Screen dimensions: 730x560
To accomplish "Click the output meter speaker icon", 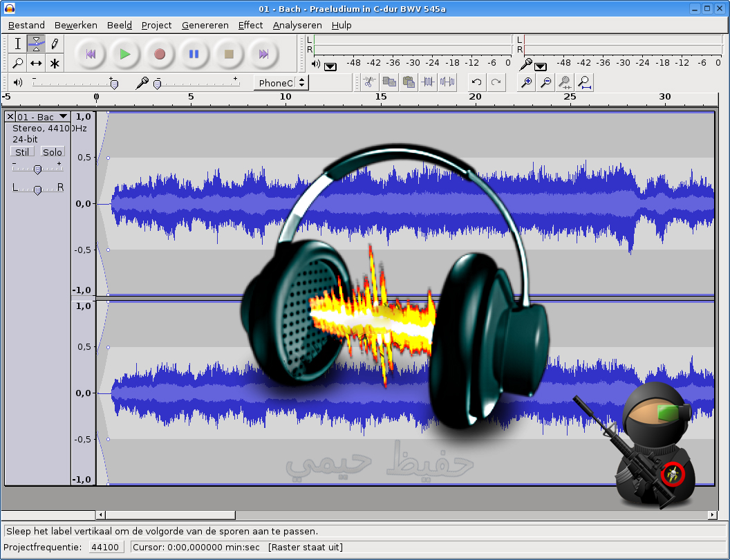I will [316, 64].
